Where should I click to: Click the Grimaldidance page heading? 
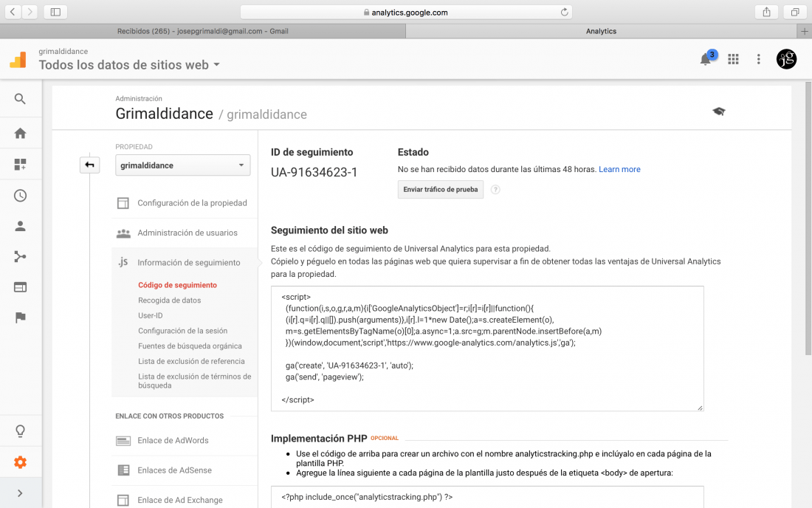pos(164,114)
